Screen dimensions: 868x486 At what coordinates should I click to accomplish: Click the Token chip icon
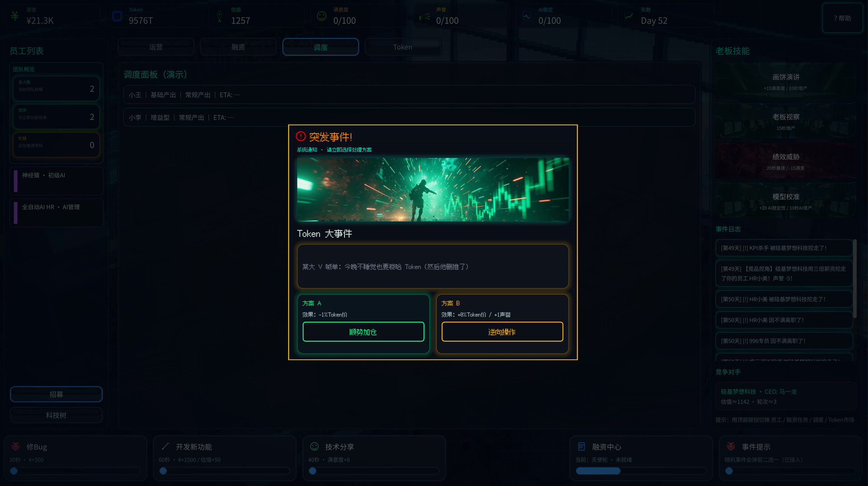117,16
